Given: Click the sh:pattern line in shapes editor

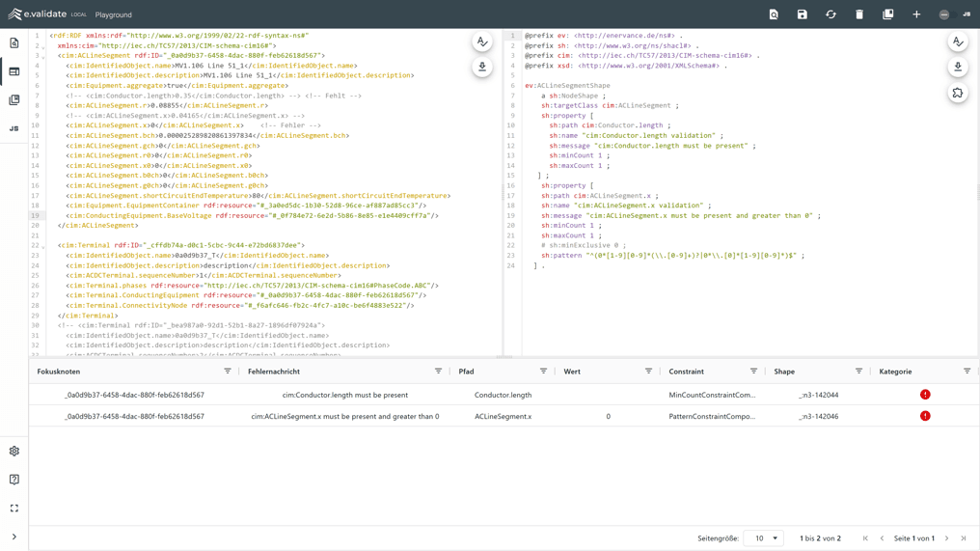Looking at the screenshot, I should point(672,255).
